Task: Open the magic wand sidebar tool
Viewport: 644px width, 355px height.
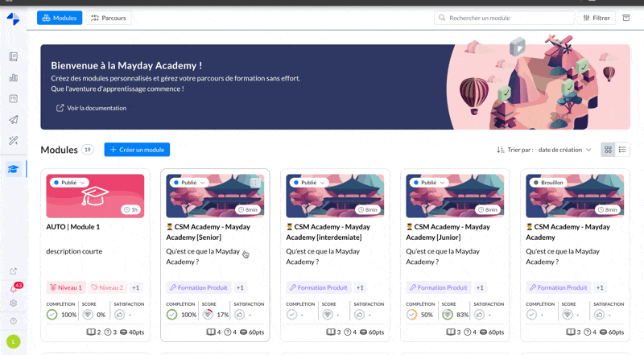Action: coord(13,140)
